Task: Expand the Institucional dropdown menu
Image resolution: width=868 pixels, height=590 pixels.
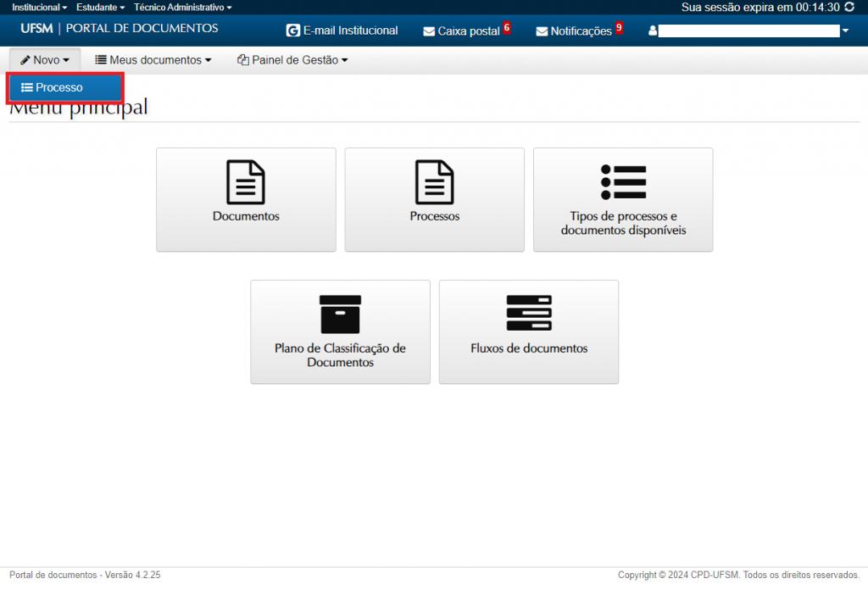Action: pyautogui.click(x=39, y=7)
